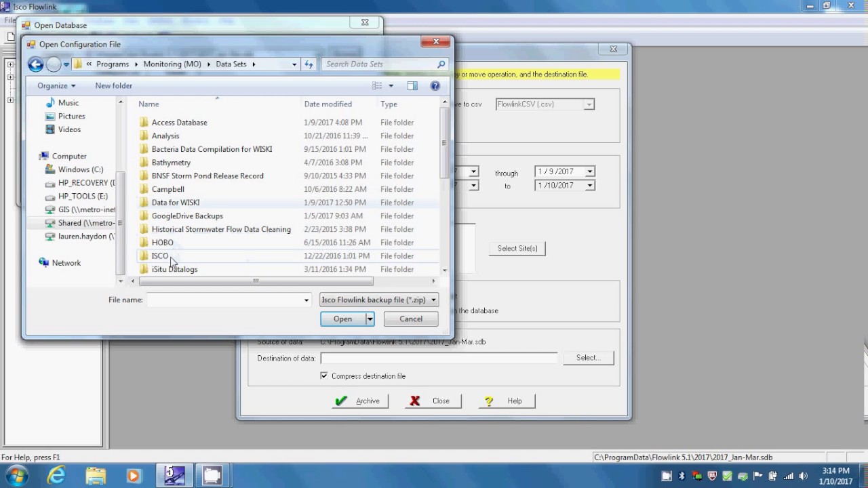Click the Destination of data field

point(439,359)
